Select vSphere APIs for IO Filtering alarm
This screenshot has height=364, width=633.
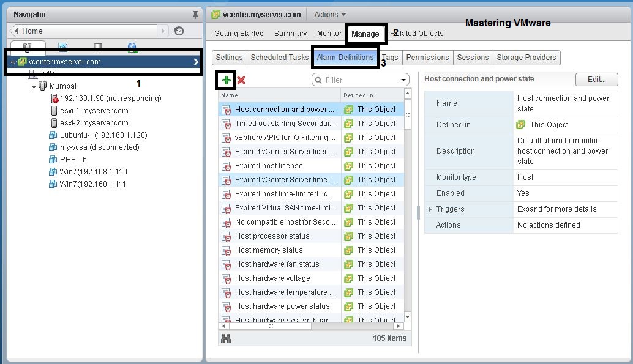point(311,138)
